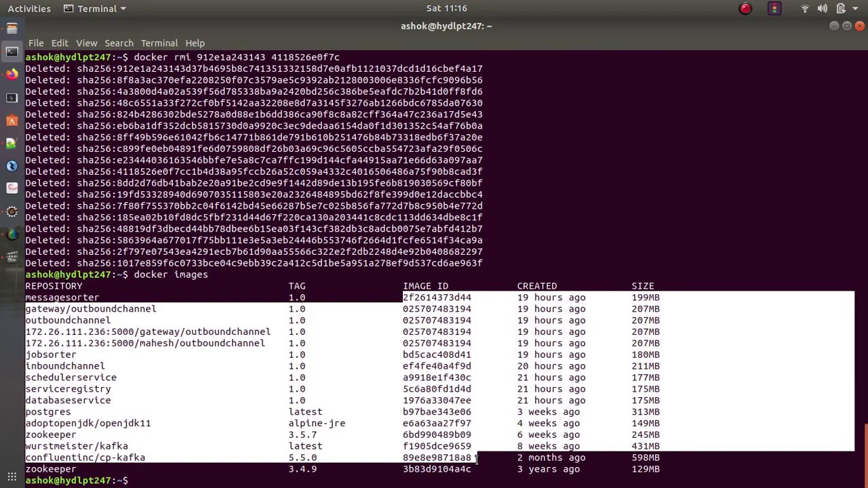The image size is (868, 488).
Task: Open the Edit menu
Action: click(60, 43)
